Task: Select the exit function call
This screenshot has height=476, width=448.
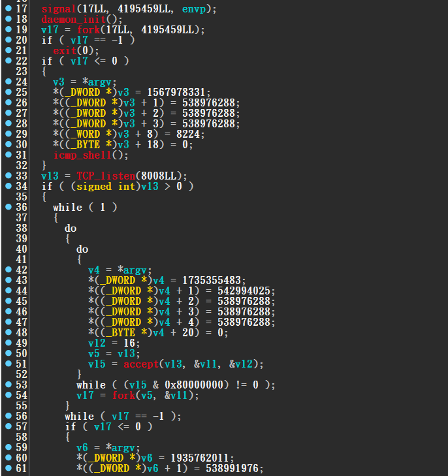Action: [x=65, y=51]
